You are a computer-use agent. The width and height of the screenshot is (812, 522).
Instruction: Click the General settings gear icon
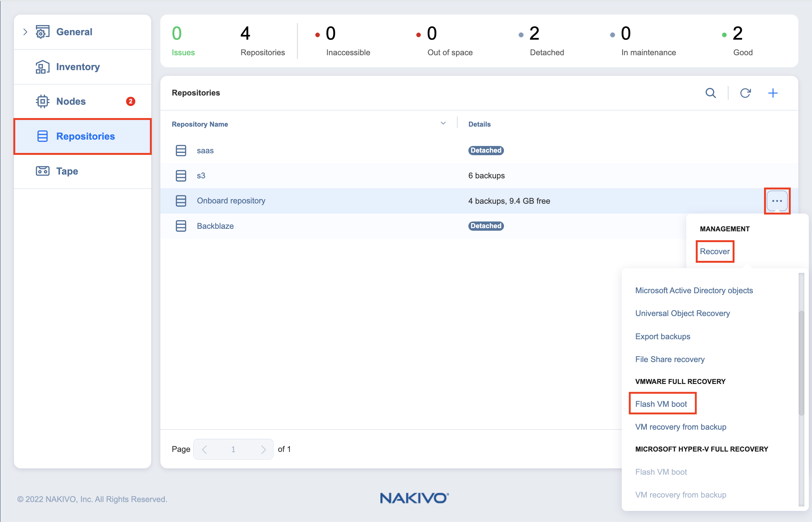click(43, 32)
